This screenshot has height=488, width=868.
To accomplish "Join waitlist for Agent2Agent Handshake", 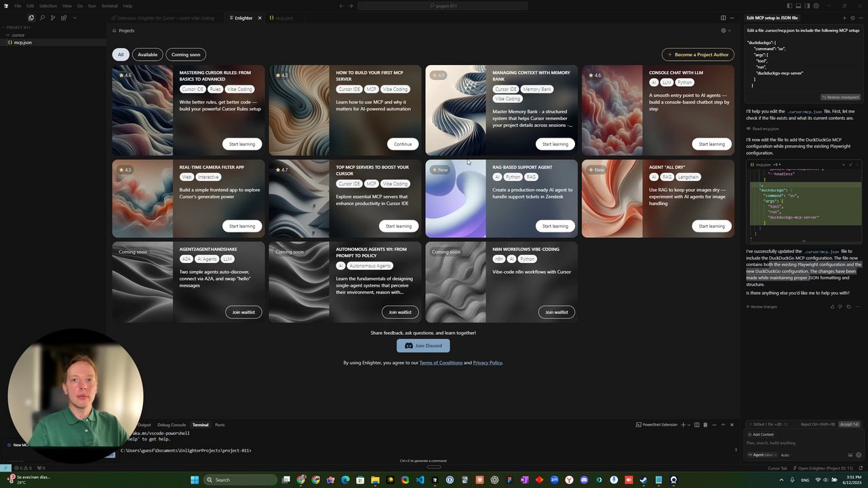I will tap(243, 312).
